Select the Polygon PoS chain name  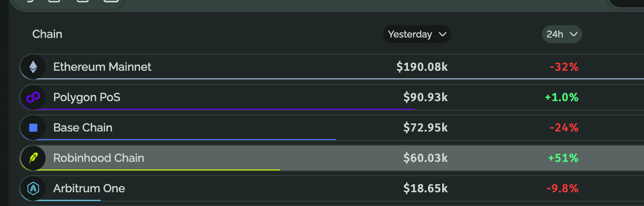[87, 97]
